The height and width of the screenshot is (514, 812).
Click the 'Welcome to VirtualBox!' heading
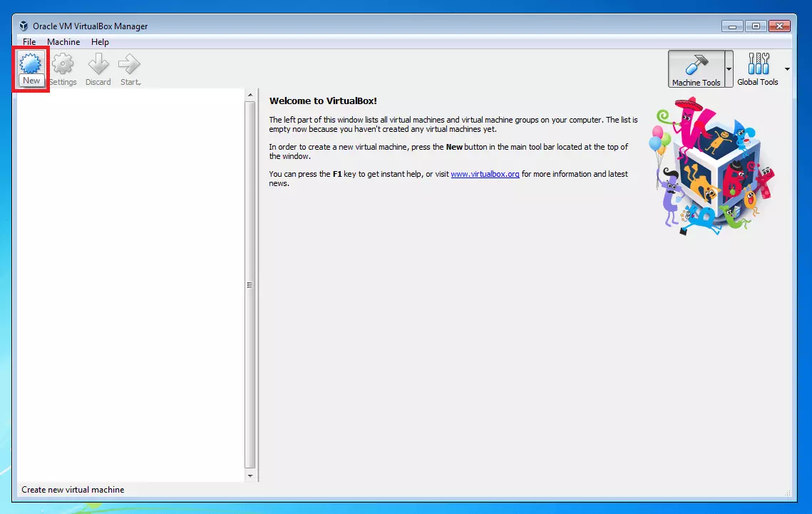click(x=323, y=101)
